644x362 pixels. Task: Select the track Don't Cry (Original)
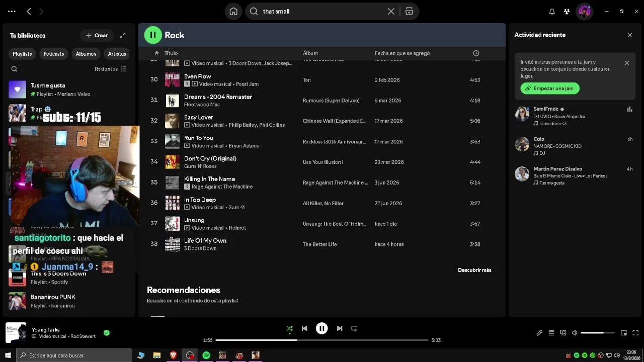click(x=210, y=158)
